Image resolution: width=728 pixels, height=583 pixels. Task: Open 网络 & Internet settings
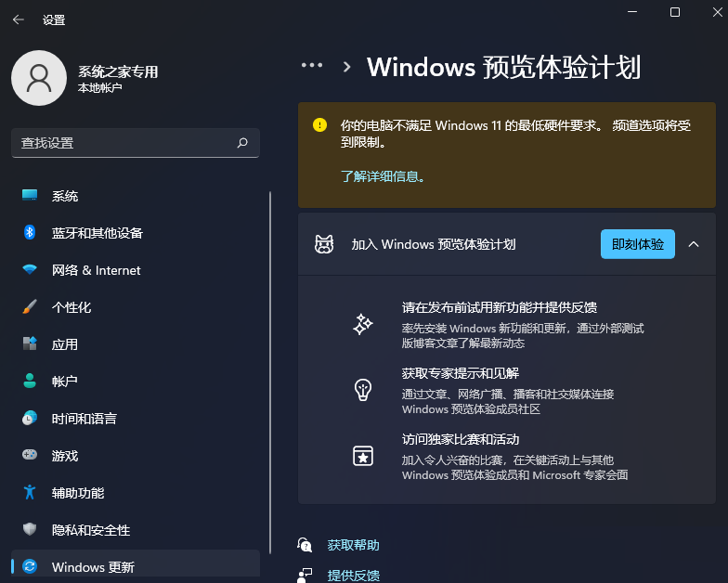pyautogui.click(x=136, y=270)
